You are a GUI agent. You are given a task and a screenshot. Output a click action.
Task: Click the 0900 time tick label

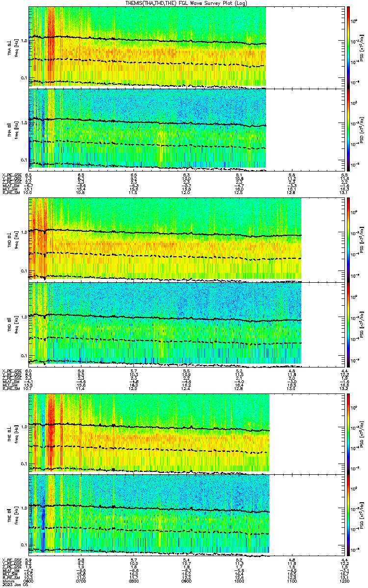coord(186,580)
